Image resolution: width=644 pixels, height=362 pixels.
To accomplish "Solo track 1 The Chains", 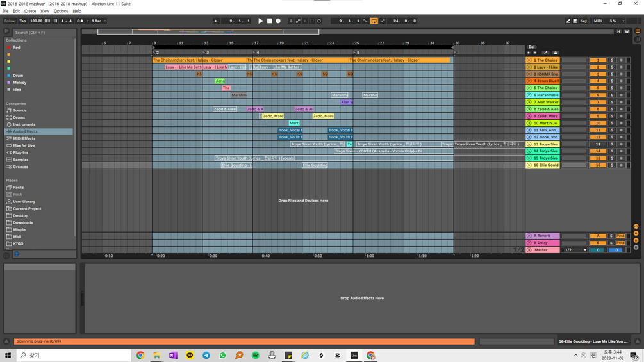I will coord(611,60).
